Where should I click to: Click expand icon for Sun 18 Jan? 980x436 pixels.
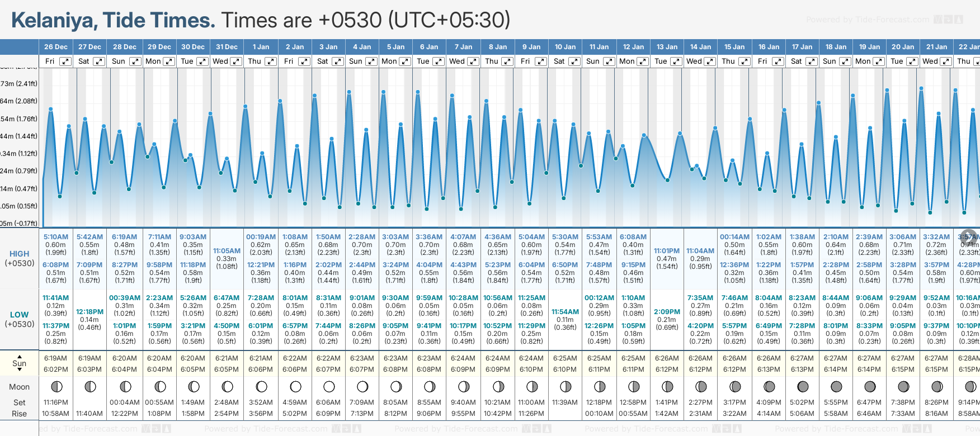[x=845, y=61]
